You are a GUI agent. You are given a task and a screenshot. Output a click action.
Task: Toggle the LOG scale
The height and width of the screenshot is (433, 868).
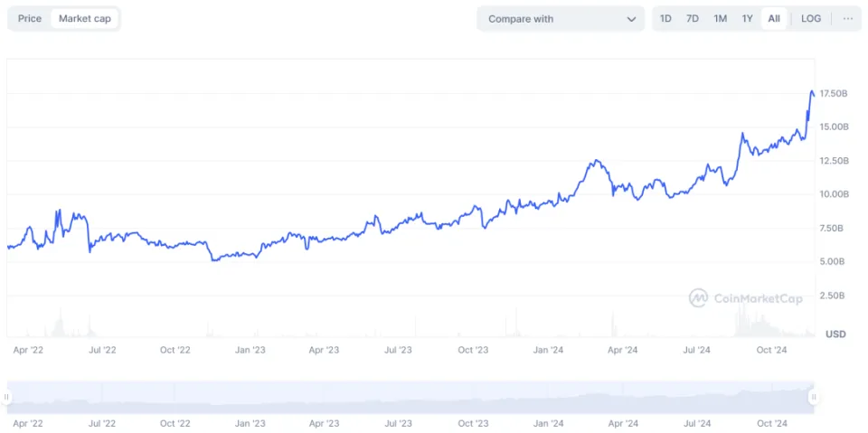click(x=811, y=19)
